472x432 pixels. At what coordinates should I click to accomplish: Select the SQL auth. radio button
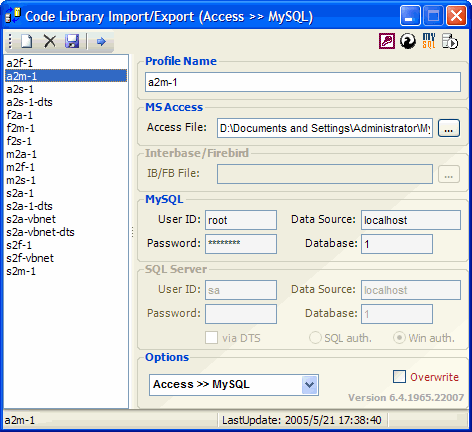[x=315, y=338]
